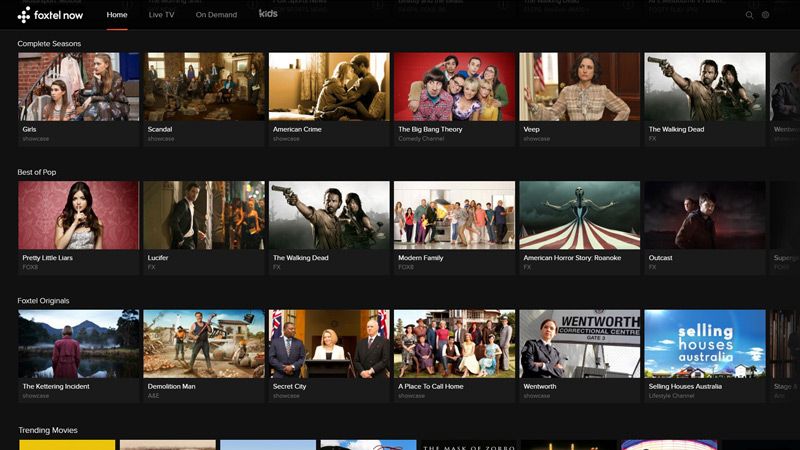Open the Outcast show thumbnail
Viewport: 800px width, 450px height.
click(x=705, y=215)
